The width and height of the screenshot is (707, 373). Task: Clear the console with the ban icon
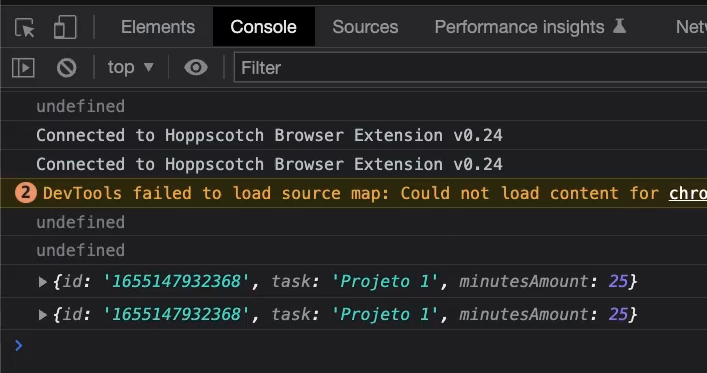(67, 68)
